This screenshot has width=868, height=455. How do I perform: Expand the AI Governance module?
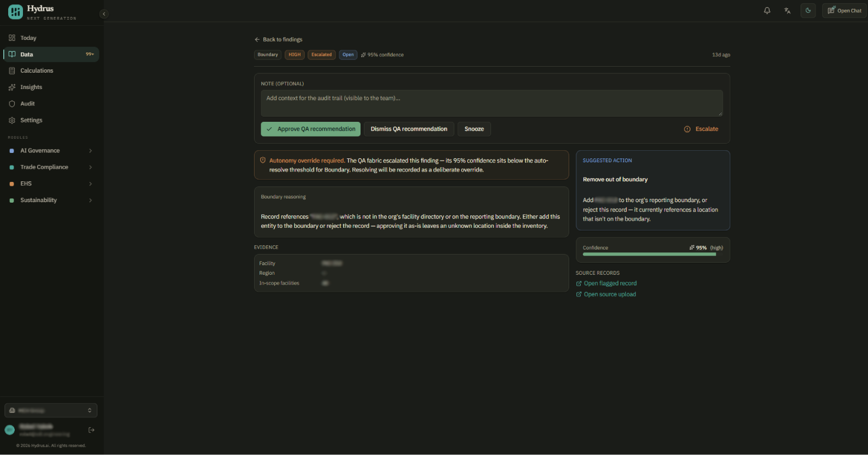(x=51, y=151)
